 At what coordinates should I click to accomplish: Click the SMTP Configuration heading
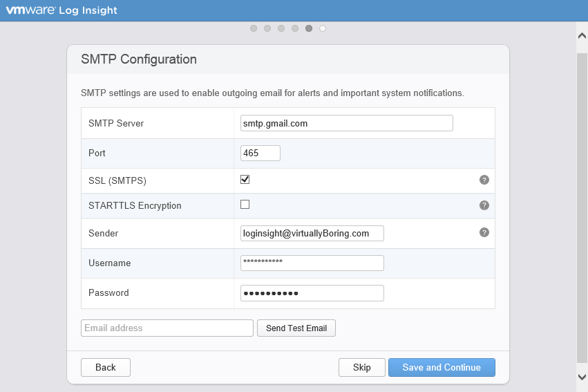tap(139, 59)
